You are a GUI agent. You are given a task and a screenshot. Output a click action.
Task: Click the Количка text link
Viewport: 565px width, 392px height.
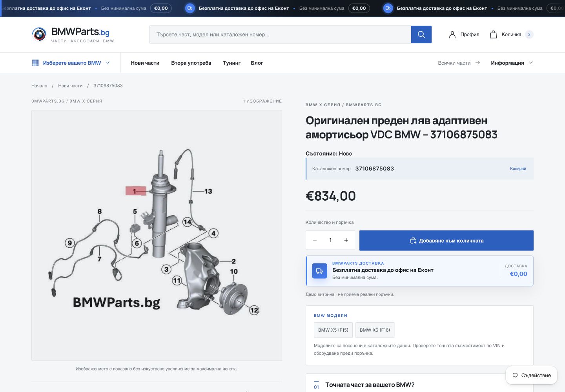point(511,34)
